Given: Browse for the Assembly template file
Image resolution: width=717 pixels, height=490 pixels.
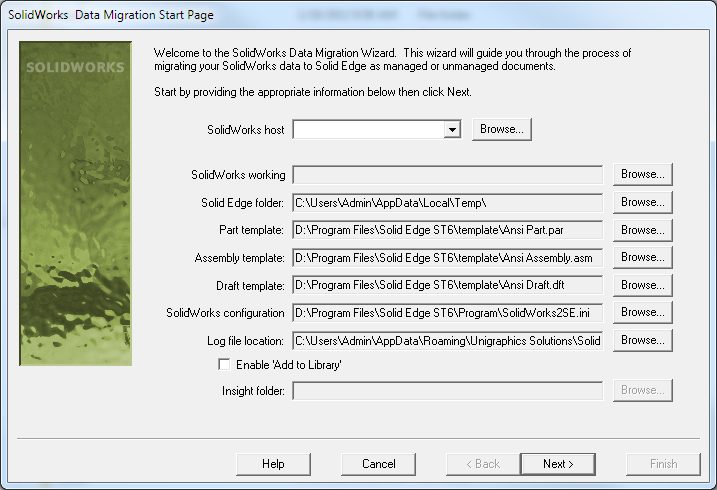Looking at the screenshot, I should click(x=642, y=257).
